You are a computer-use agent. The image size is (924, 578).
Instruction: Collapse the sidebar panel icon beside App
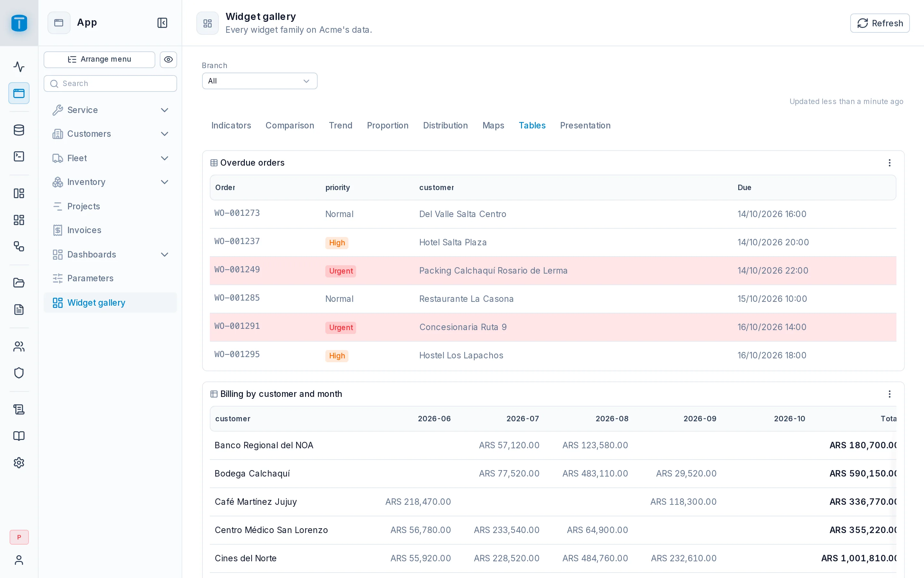click(x=162, y=23)
